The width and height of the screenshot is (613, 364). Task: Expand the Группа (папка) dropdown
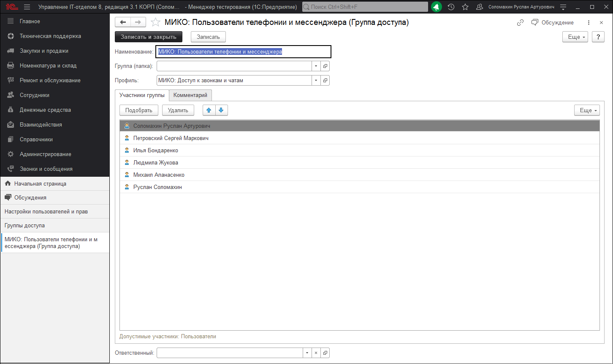click(316, 66)
